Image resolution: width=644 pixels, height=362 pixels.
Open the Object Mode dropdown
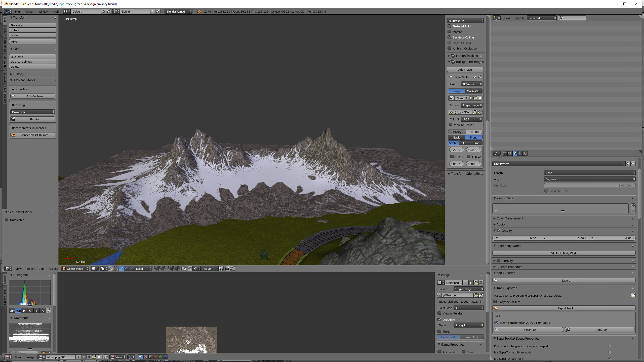pos(75,269)
